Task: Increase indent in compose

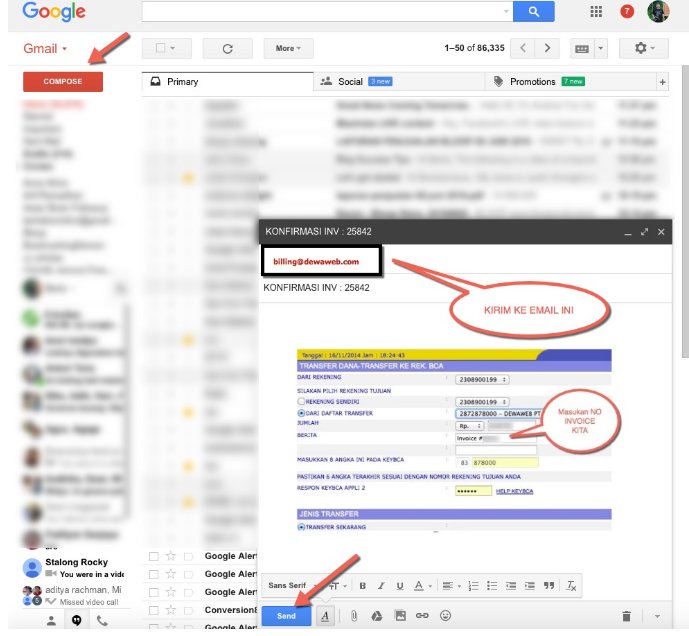Action: pos(529,585)
